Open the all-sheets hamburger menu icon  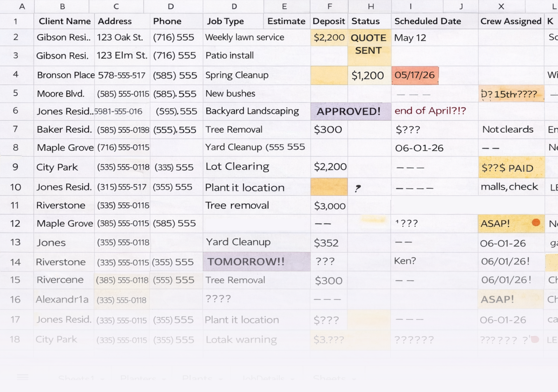23,377
